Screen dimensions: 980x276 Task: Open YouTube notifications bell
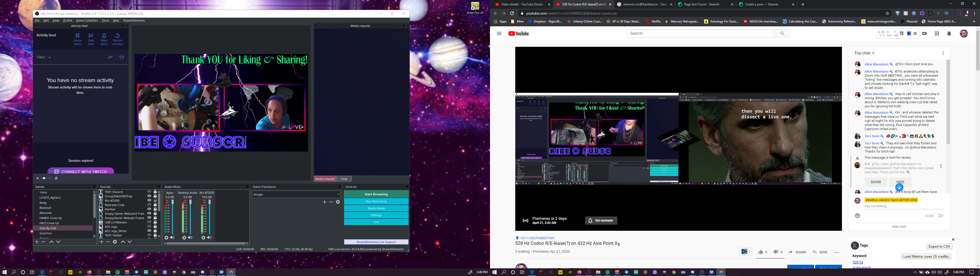[x=949, y=33]
